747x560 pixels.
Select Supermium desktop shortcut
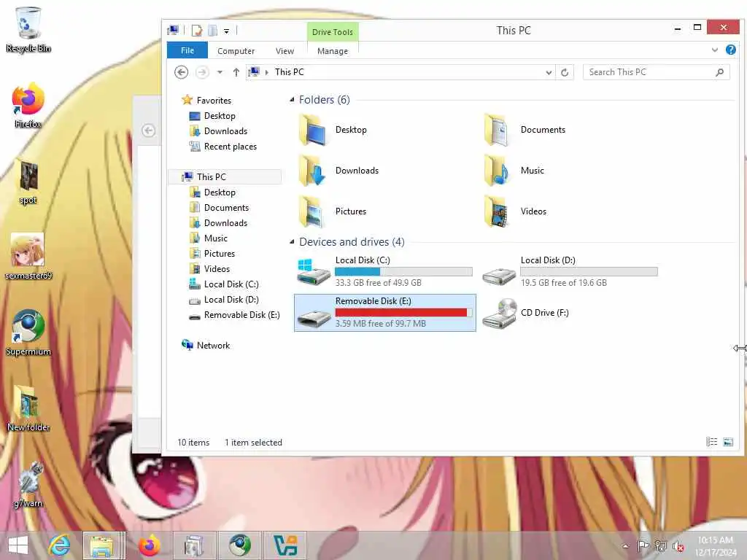(x=28, y=332)
